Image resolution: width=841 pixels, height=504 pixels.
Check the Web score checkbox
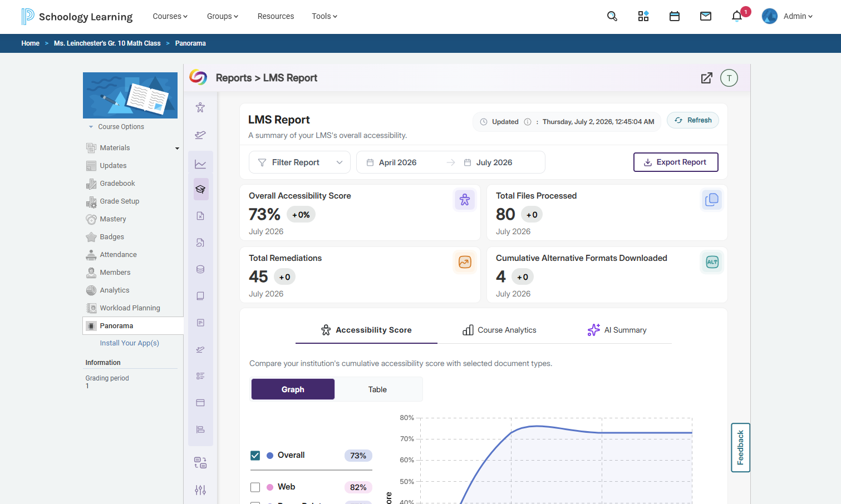pyautogui.click(x=255, y=487)
